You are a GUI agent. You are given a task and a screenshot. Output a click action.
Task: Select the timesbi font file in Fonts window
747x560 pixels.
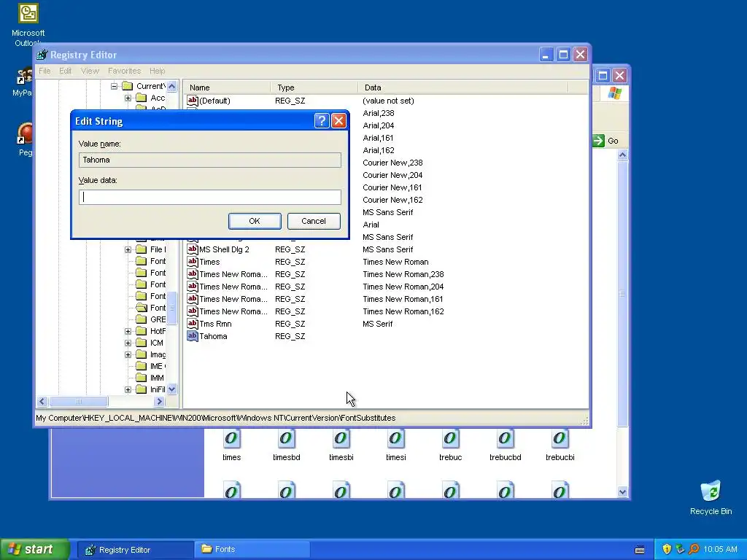341,445
